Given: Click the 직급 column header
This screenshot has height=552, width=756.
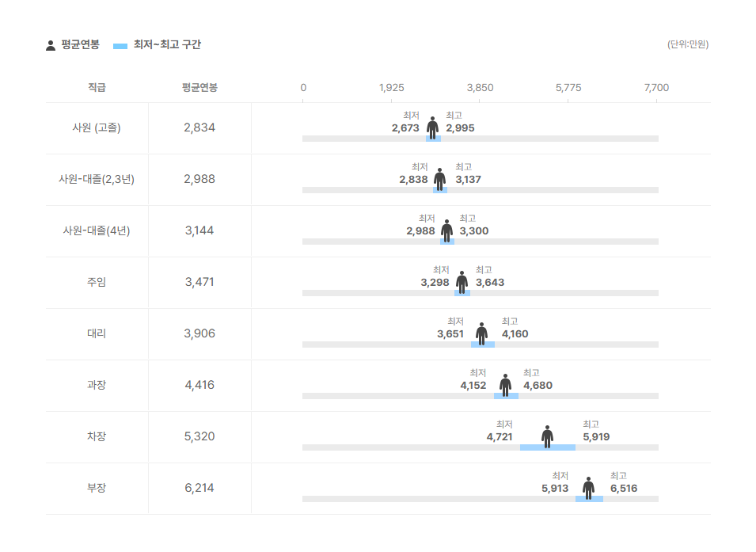Looking at the screenshot, I should click(x=97, y=87).
